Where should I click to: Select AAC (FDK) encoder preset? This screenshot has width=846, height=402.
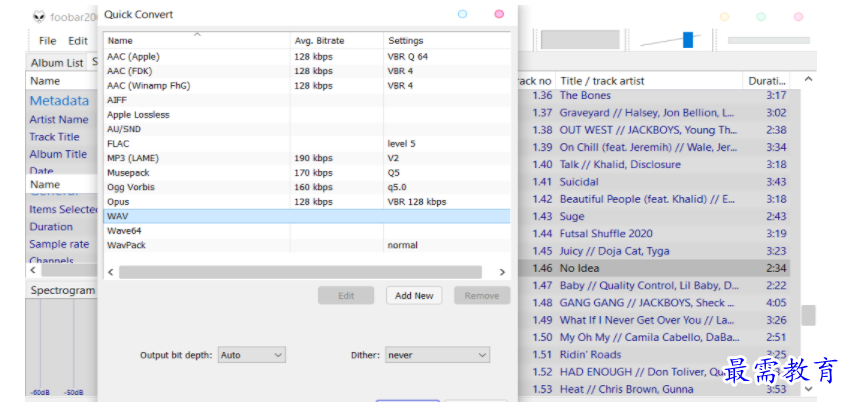click(x=307, y=71)
